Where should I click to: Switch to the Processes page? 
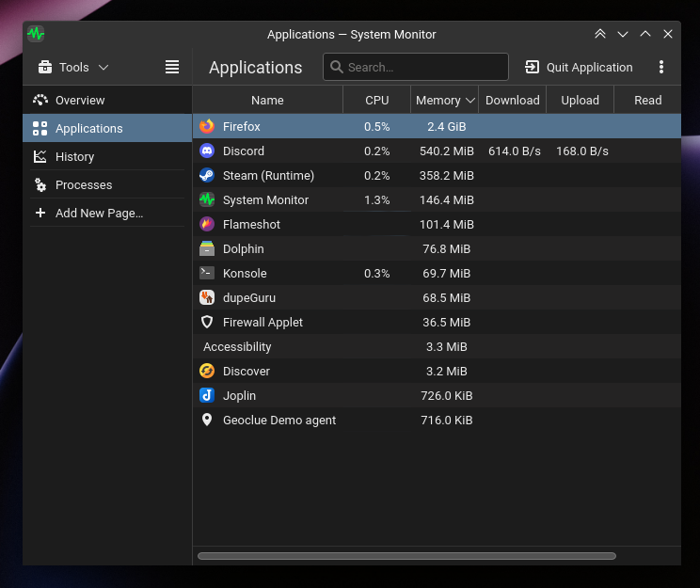coord(107,184)
